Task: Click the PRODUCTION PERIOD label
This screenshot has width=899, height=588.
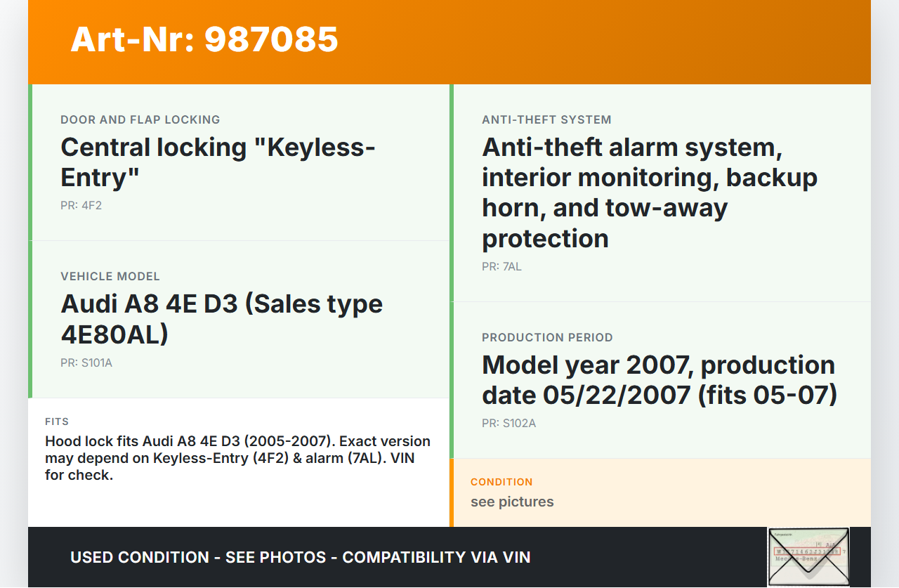Action: tap(547, 337)
